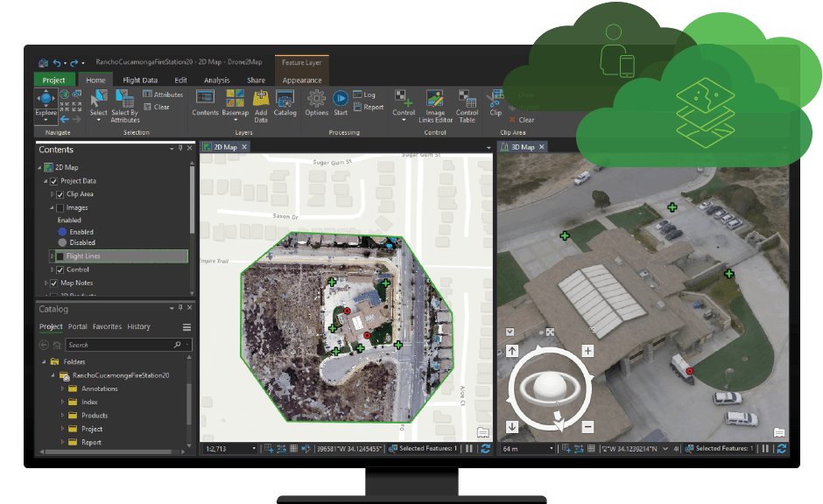The width and height of the screenshot is (823, 504).
Task: Close the 2D Map view tab
Action: (244, 147)
